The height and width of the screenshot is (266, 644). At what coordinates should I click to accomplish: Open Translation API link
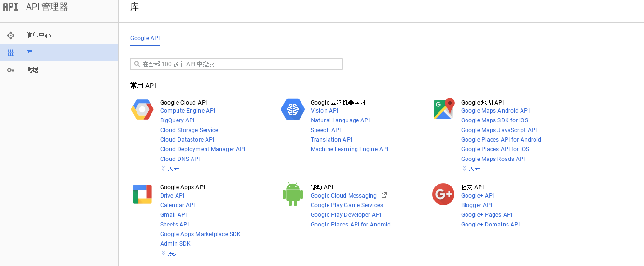[x=331, y=140]
